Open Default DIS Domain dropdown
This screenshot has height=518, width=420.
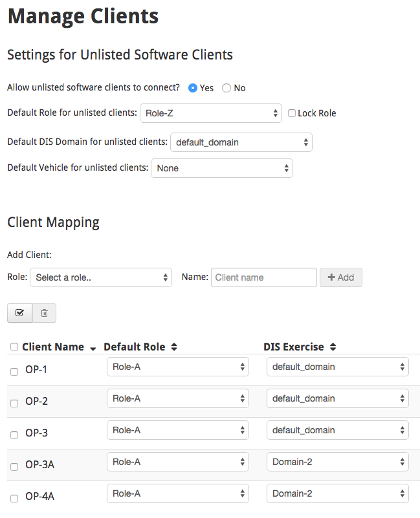pos(241,142)
